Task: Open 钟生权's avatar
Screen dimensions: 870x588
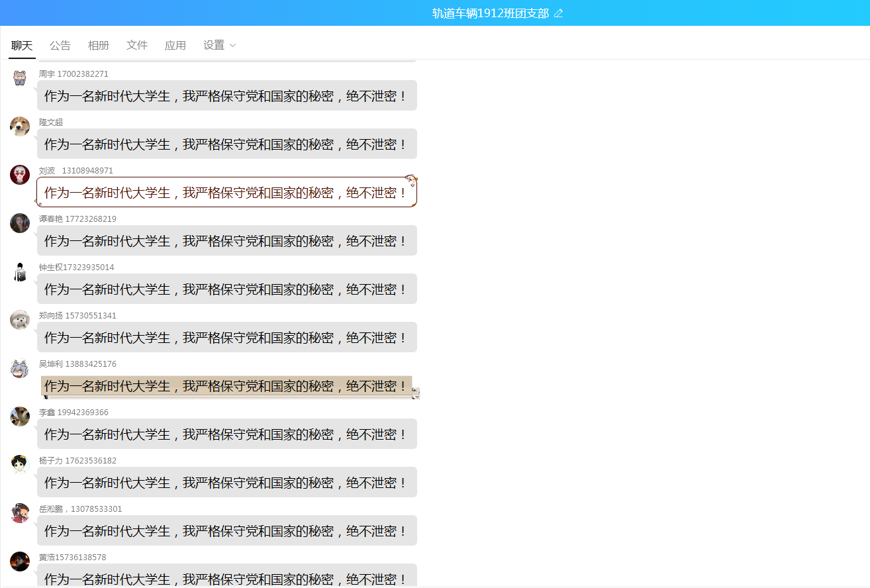Action: (20, 271)
